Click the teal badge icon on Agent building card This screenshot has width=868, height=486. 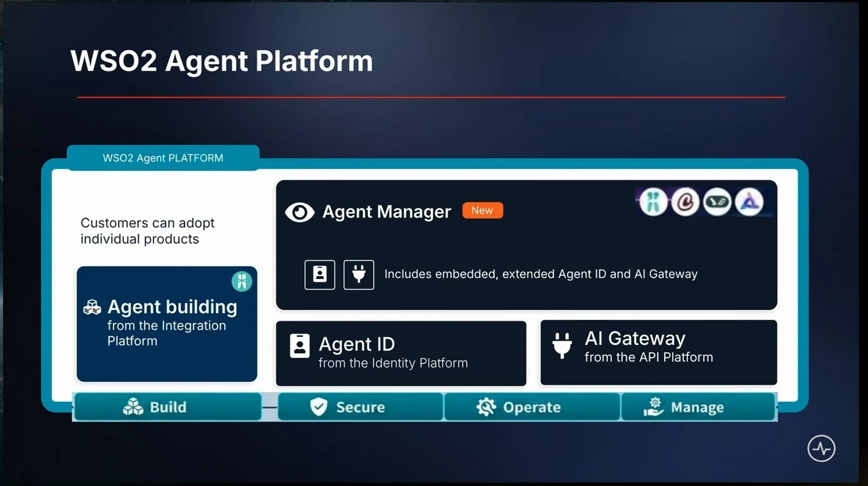click(x=242, y=281)
